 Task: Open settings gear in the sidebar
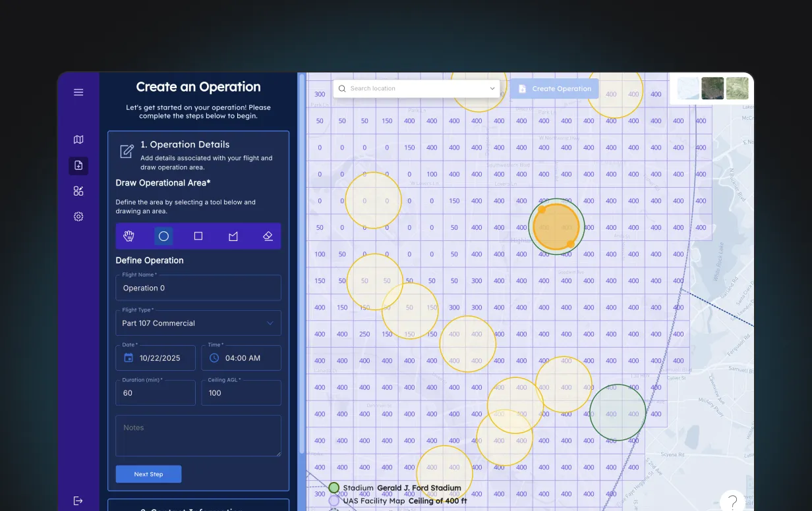[78, 216]
